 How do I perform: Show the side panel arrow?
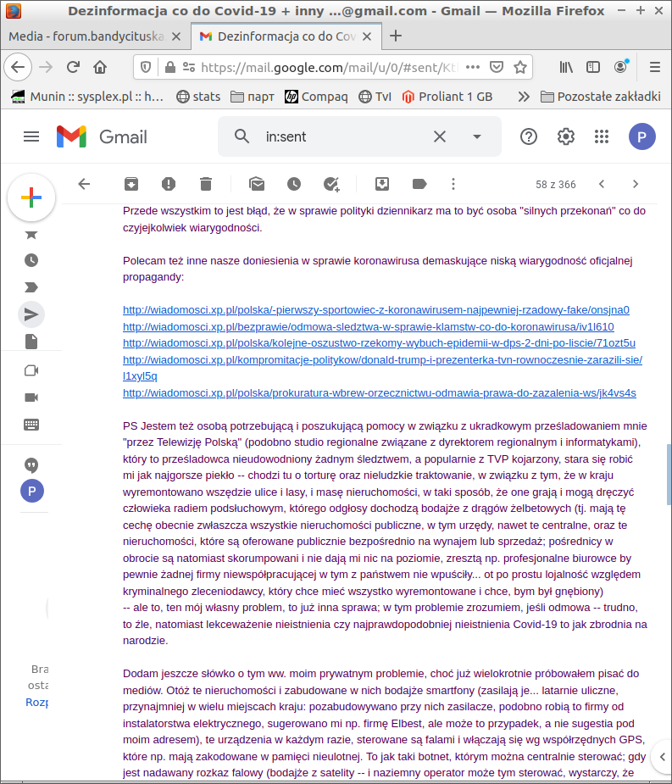point(662,757)
